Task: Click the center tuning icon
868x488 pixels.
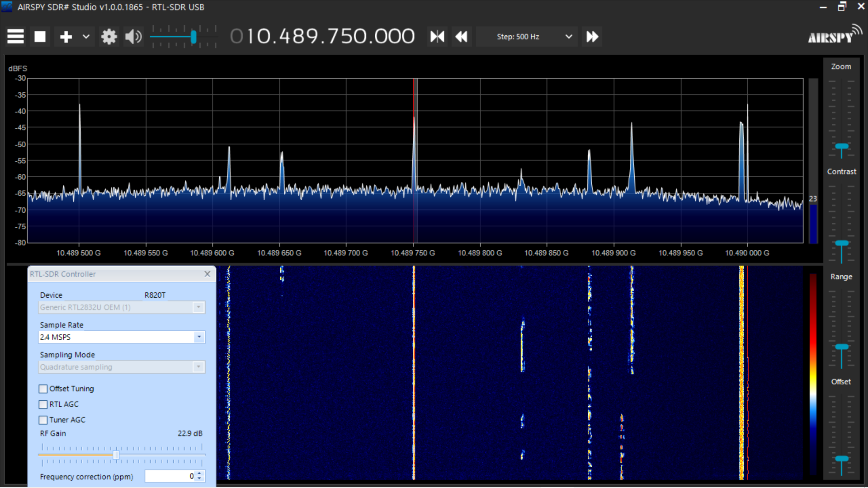Action: coord(437,37)
